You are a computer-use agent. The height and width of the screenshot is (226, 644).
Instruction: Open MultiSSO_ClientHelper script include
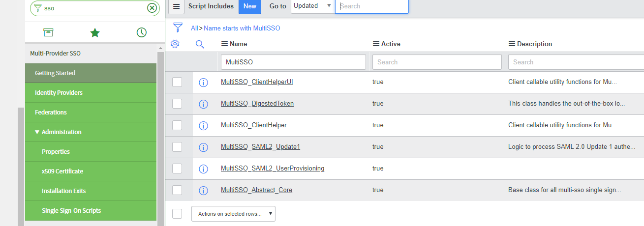pyautogui.click(x=254, y=125)
